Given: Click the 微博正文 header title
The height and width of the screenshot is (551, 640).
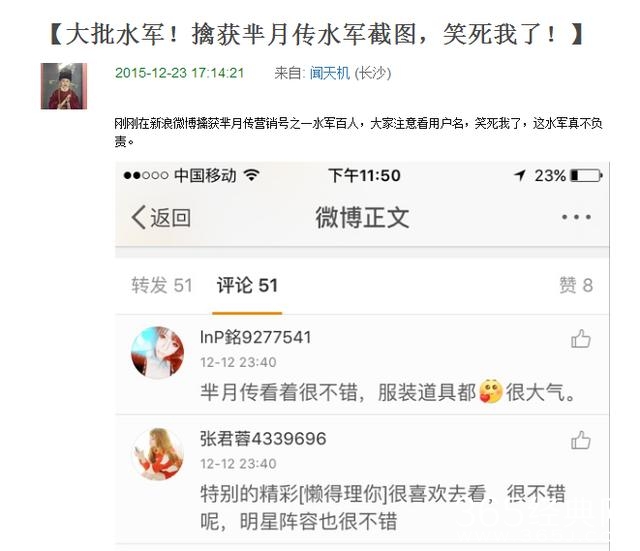Looking at the screenshot, I should pos(362,217).
